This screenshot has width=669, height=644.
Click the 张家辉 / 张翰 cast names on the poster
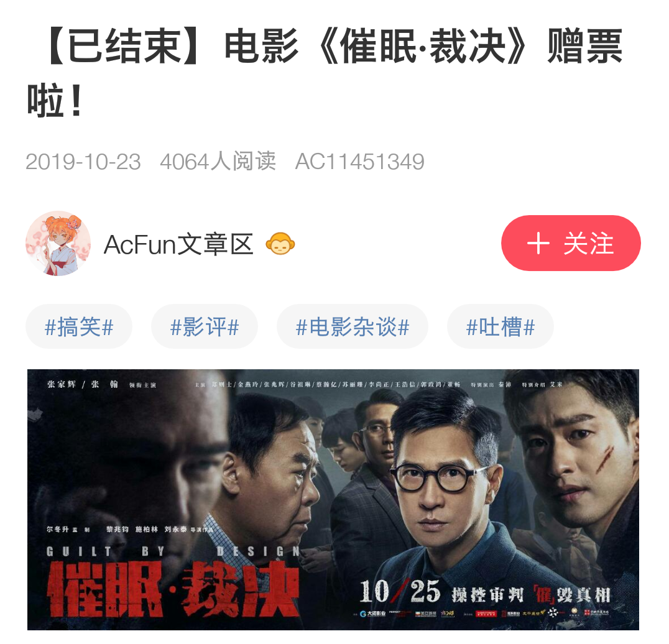coord(83,384)
